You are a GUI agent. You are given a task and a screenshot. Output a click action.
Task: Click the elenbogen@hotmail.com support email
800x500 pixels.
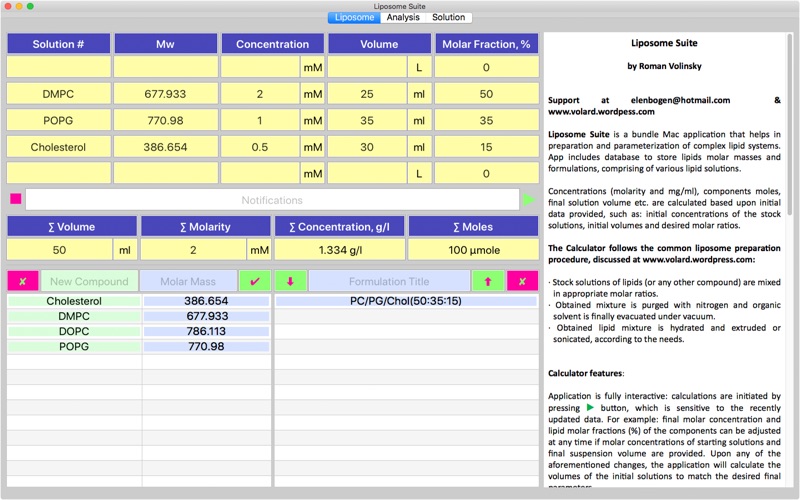point(680,100)
